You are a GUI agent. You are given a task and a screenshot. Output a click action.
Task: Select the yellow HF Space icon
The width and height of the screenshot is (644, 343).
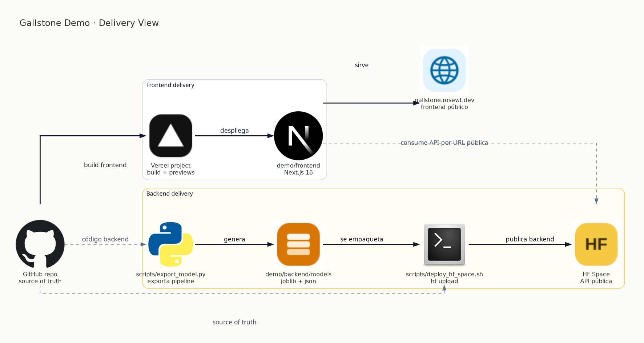click(596, 244)
